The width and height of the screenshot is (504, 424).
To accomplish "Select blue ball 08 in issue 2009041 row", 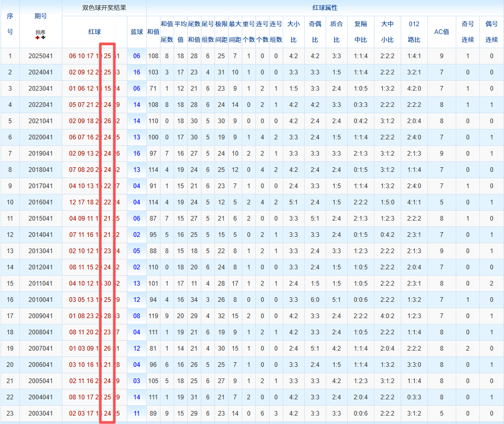I will tap(136, 316).
